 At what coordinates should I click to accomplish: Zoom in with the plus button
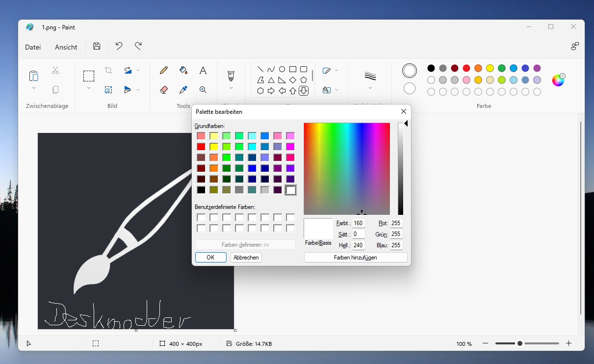pyautogui.click(x=569, y=344)
